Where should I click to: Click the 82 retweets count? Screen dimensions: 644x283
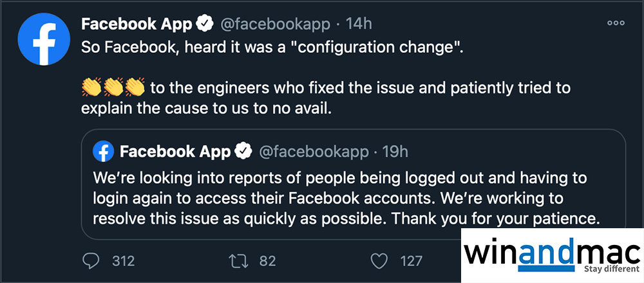point(267,261)
